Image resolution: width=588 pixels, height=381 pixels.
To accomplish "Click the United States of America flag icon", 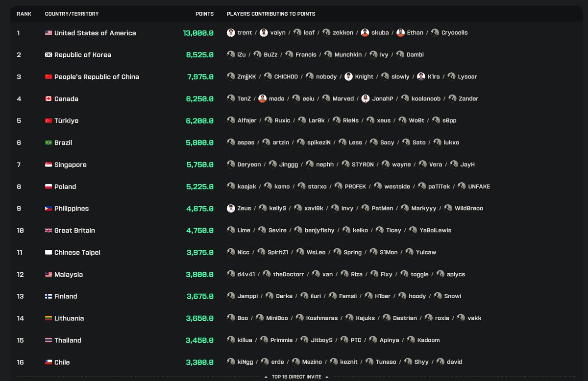I will tap(48, 33).
